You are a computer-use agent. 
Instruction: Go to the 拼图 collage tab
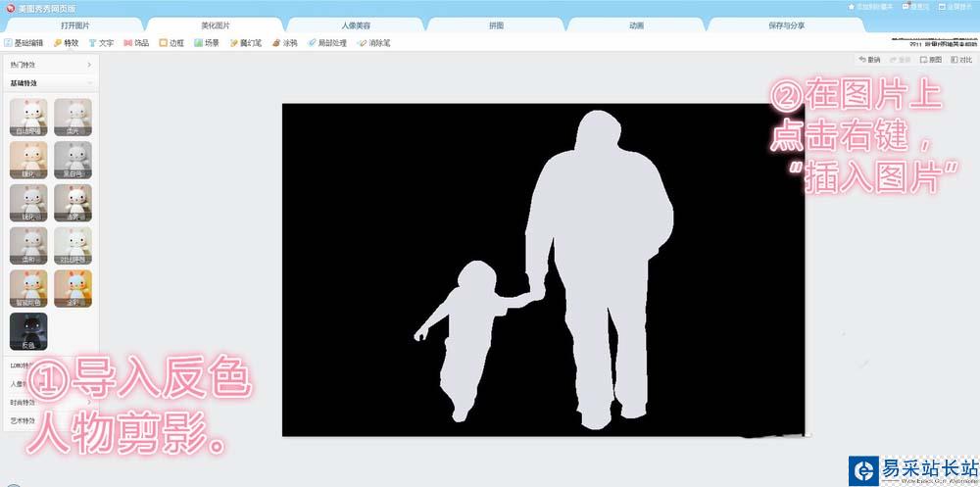point(496,25)
